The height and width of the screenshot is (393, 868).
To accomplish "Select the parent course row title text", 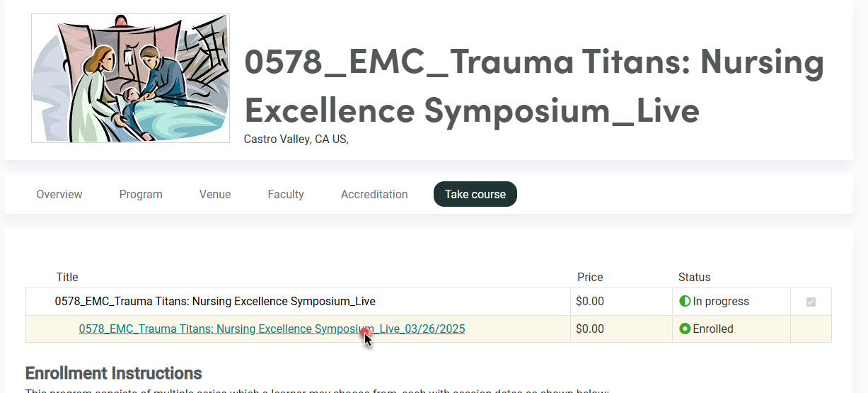I will tap(215, 302).
